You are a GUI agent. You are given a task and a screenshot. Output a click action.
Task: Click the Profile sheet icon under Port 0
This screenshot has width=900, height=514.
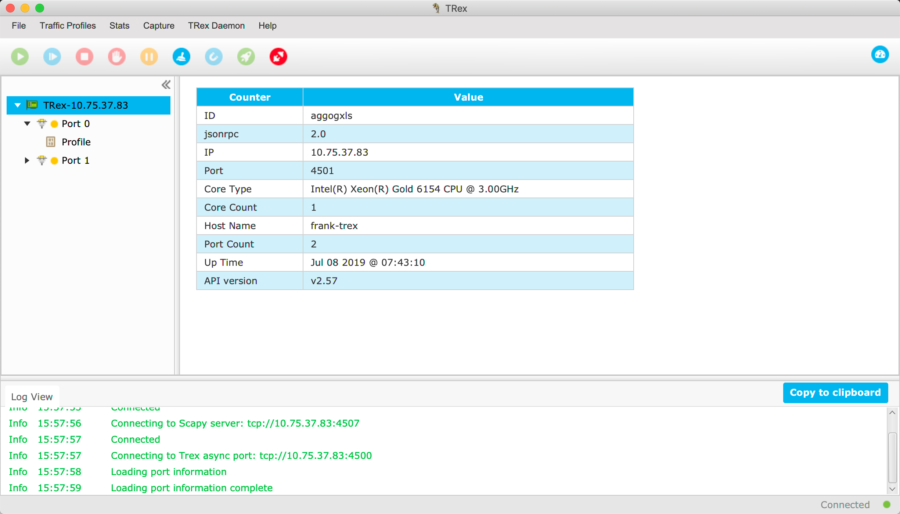click(51, 142)
